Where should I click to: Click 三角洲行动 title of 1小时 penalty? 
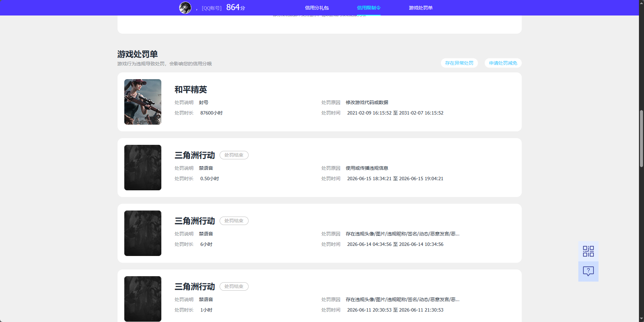195,287
